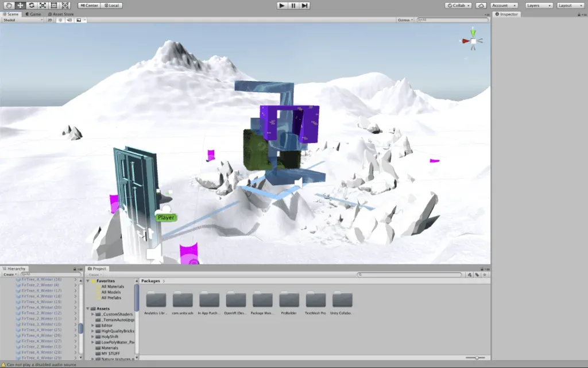Select the MY STUFF folder
Viewport: 588px width, 368px height.
coord(110,354)
